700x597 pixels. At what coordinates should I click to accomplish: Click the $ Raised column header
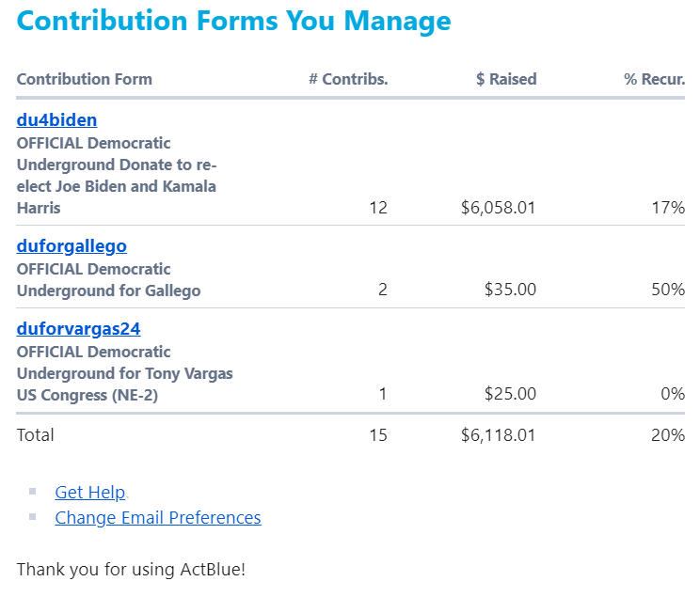click(x=506, y=80)
